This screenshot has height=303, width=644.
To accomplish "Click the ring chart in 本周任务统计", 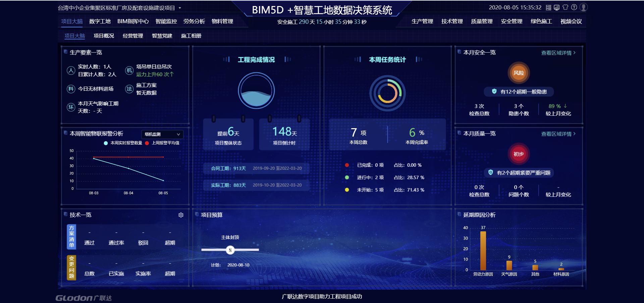I will pyautogui.click(x=387, y=93).
